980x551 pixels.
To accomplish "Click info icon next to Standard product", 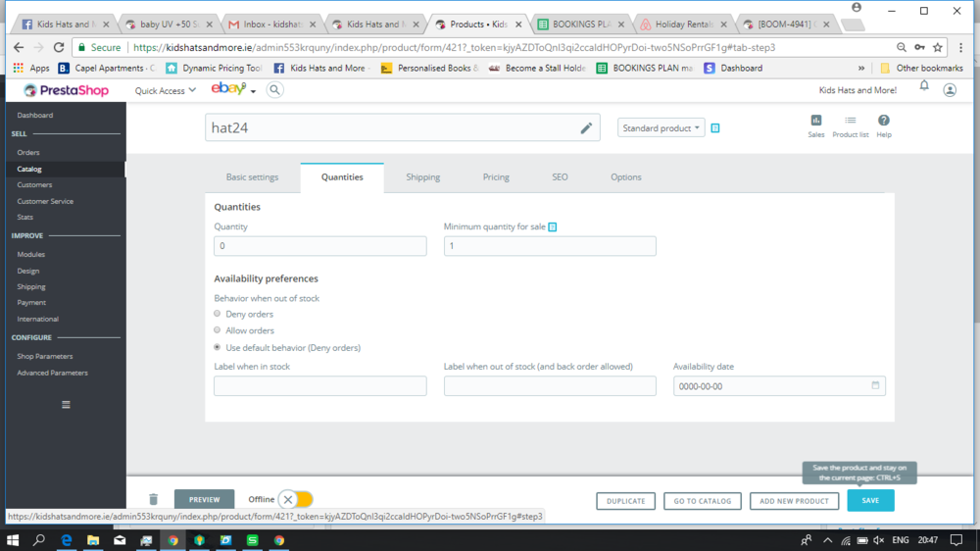I will 715,128.
